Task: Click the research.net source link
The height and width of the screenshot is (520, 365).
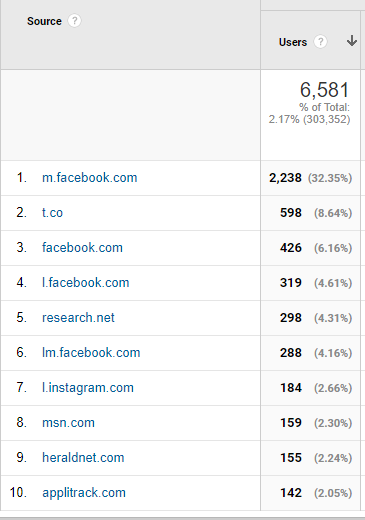Action: (78, 318)
